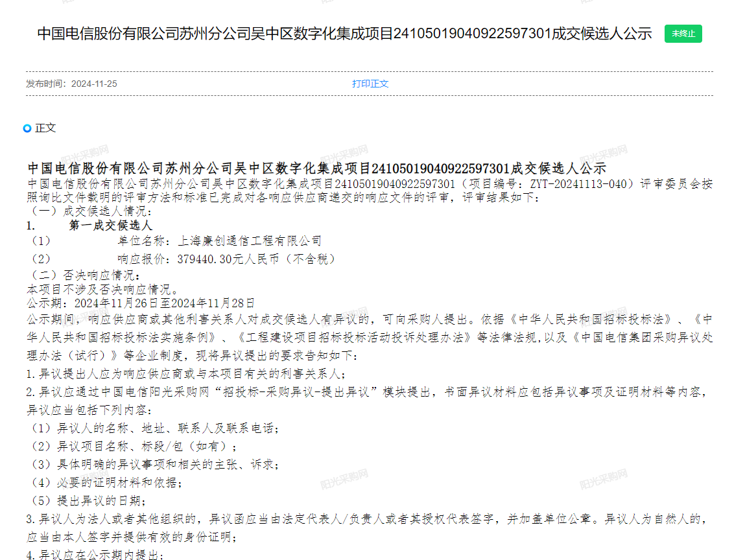Viewport: 745px width, 560px height.
Task: Click the 打印正文 print link
Action: (x=370, y=84)
